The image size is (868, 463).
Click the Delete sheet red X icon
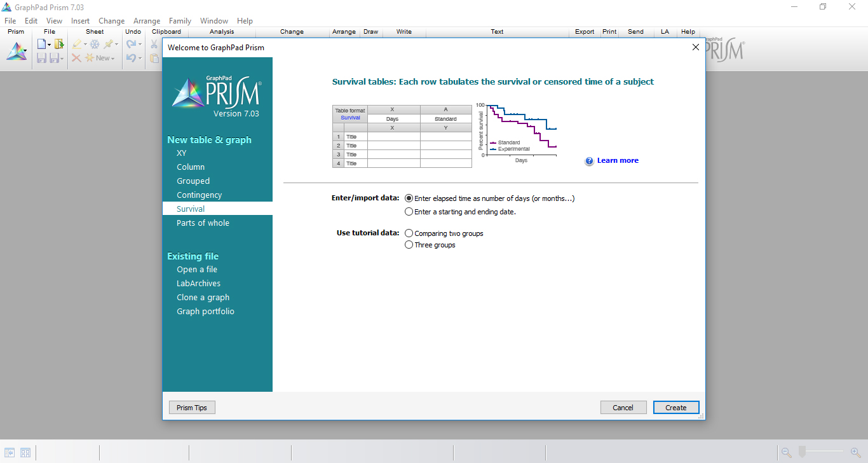(76, 58)
